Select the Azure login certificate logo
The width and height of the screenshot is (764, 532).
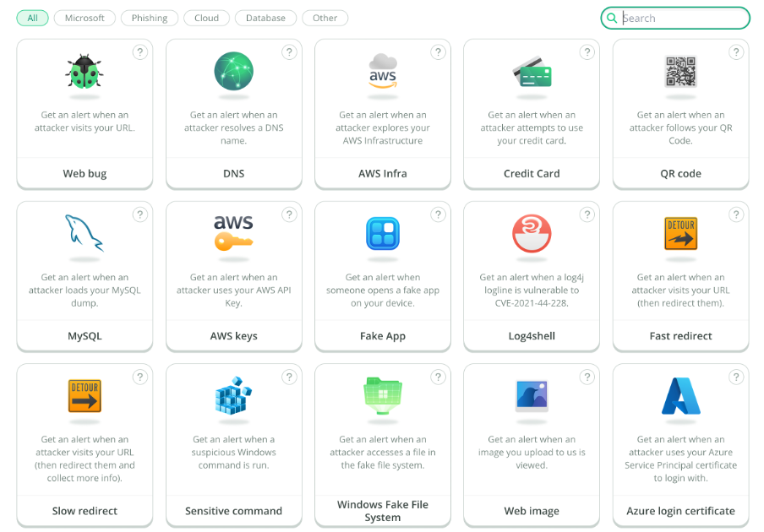(680, 396)
